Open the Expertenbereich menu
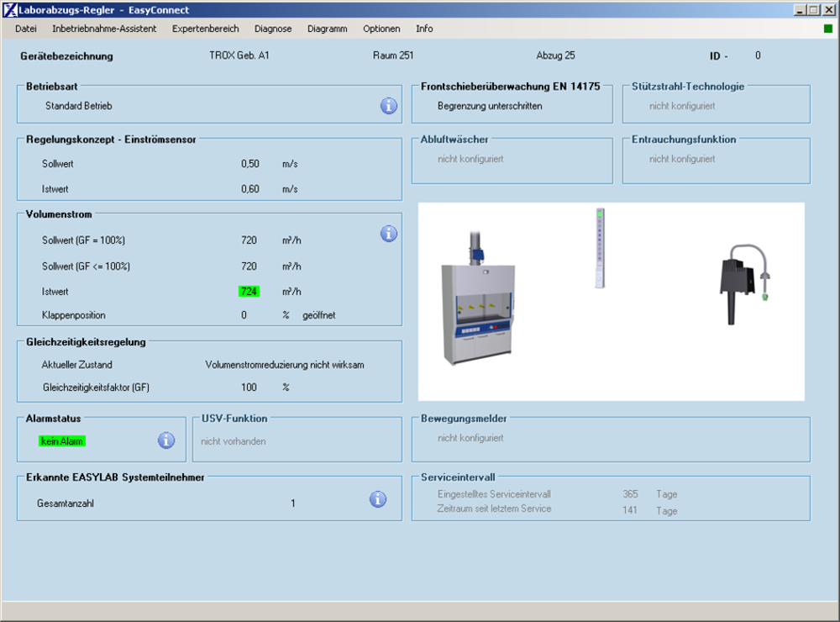Viewport: 840px width, 622px height. (x=206, y=29)
